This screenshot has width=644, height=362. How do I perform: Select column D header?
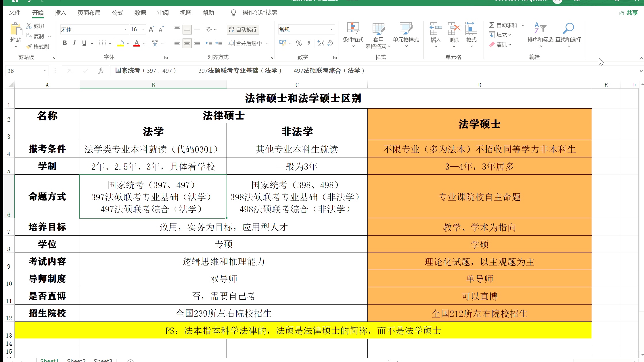tap(480, 85)
